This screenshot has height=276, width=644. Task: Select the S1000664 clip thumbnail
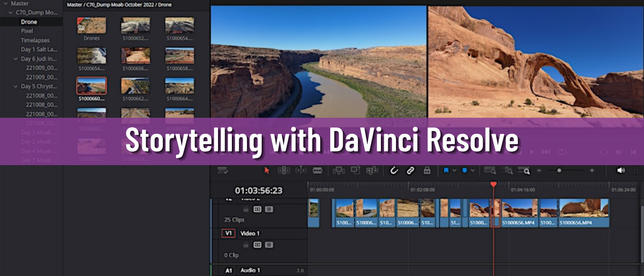[x=179, y=86]
